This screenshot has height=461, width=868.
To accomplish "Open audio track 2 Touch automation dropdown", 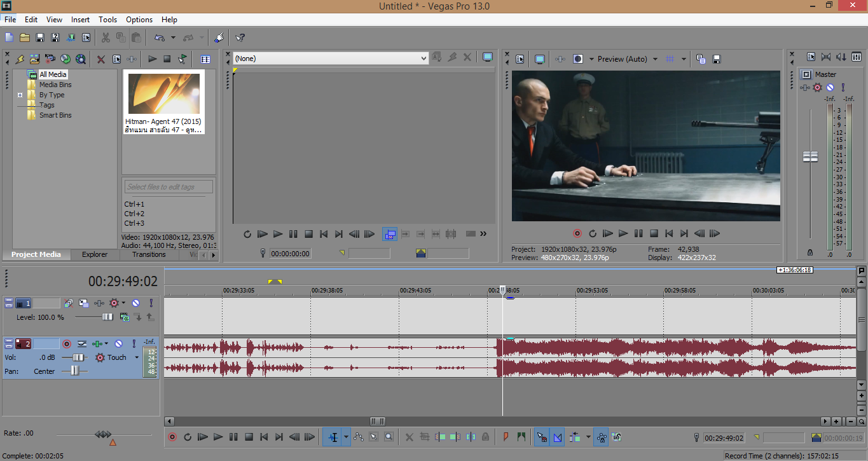I will coord(136,357).
